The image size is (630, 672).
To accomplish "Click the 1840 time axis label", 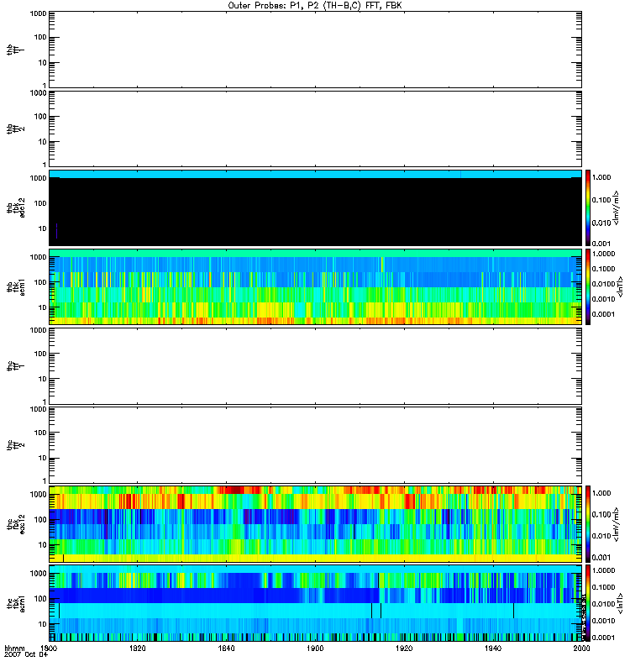I will (x=227, y=649).
